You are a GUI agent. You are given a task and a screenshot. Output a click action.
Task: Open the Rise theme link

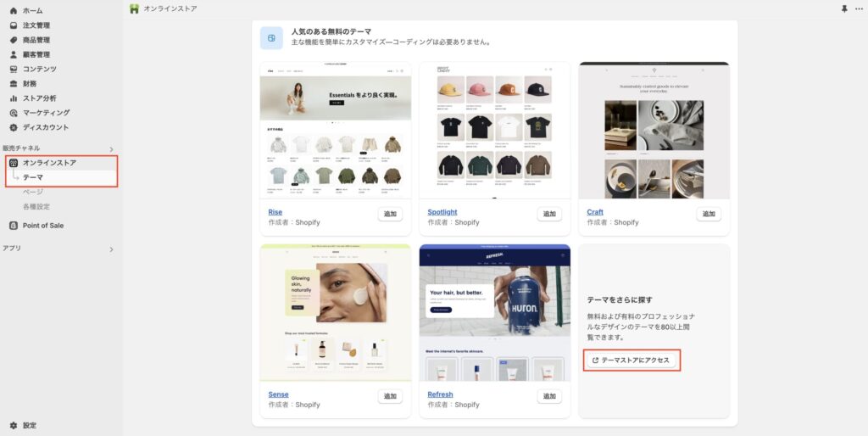click(x=275, y=212)
